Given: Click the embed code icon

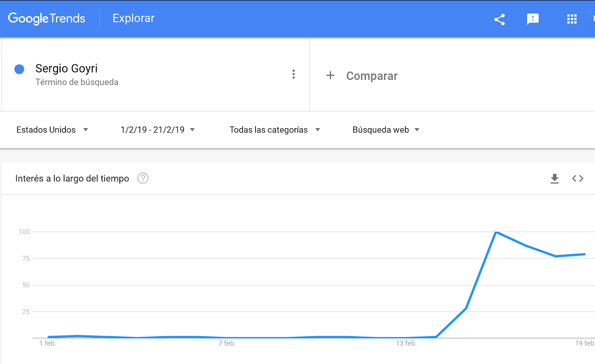Looking at the screenshot, I should pos(578,179).
